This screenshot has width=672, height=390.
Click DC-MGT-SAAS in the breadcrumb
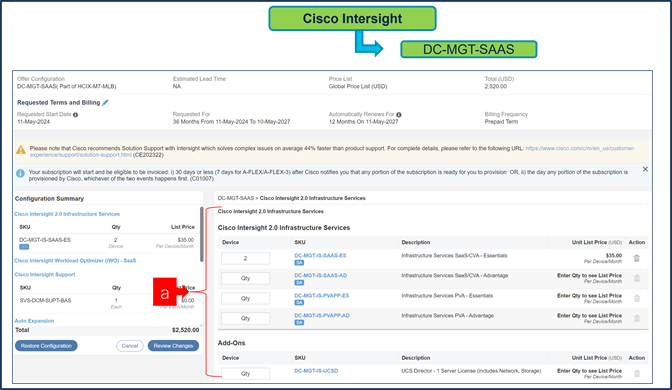236,198
